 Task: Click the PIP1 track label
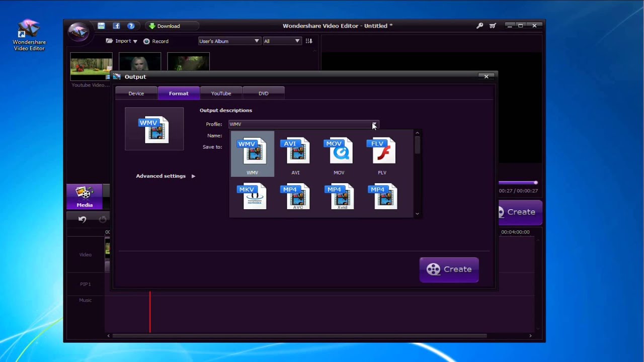click(x=86, y=285)
